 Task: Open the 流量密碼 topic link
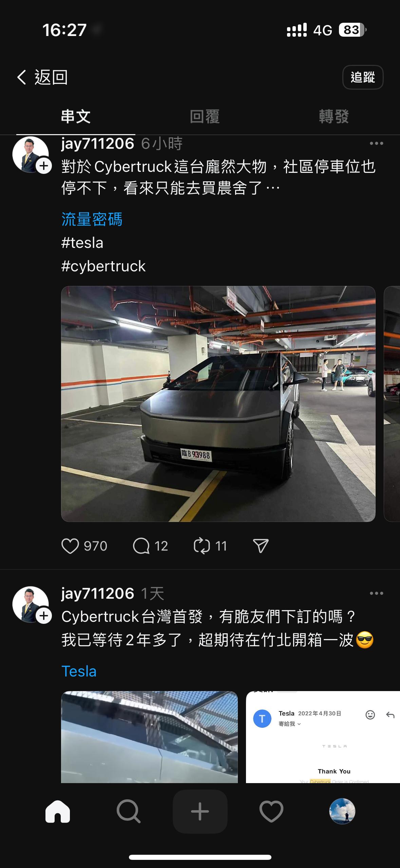coord(92,219)
